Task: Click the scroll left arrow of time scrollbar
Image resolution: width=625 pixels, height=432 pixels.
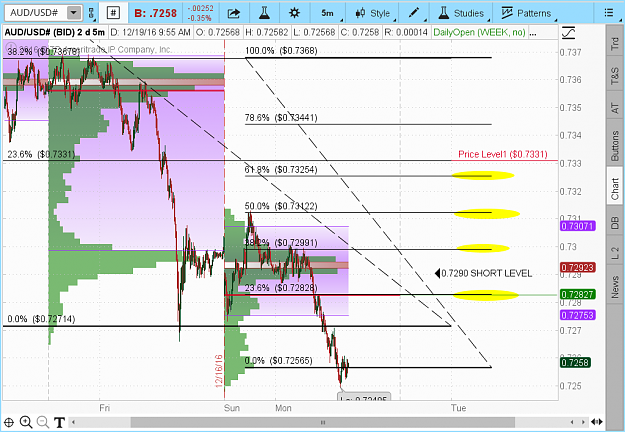Action: (73, 422)
